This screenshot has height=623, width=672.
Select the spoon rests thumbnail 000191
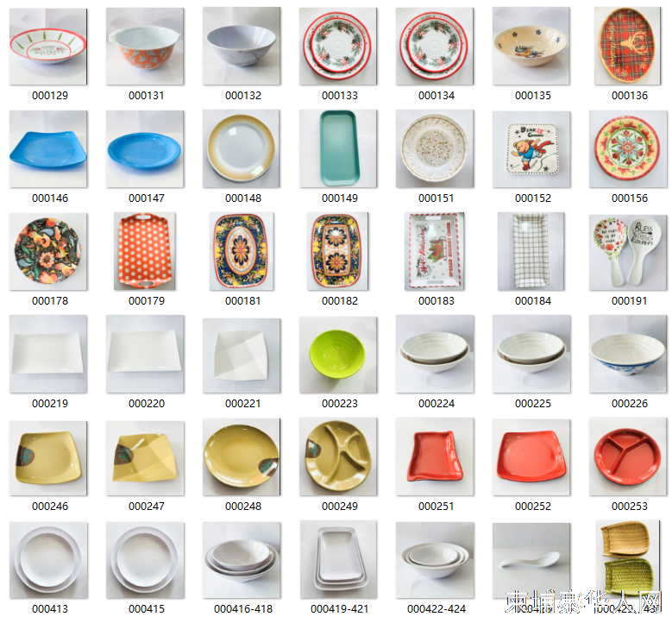pyautogui.click(x=628, y=251)
